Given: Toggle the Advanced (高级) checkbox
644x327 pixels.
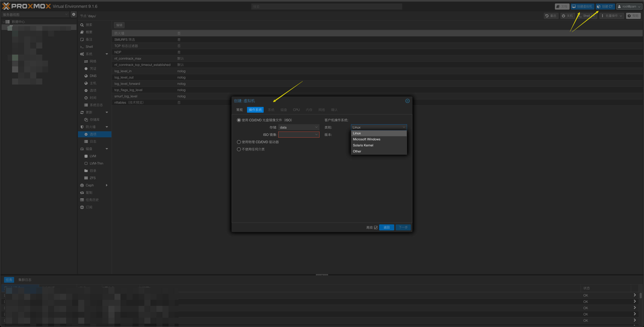Looking at the screenshot, I should (376, 227).
